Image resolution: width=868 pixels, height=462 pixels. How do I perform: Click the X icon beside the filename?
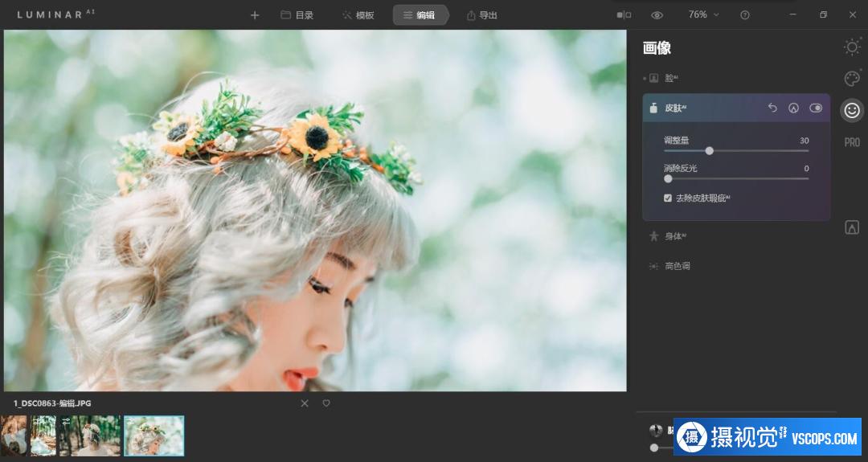pos(305,403)
